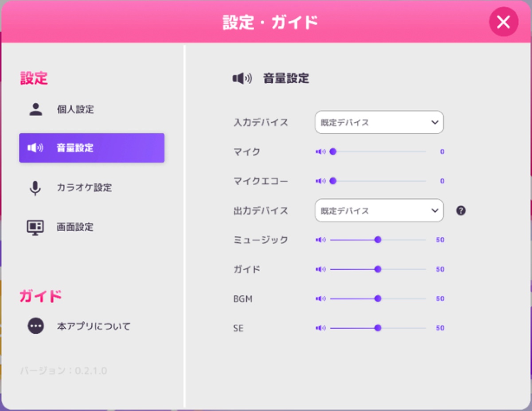Select the 音量設定 menu item
Screen dimensions: 532x411
[92, 148]
